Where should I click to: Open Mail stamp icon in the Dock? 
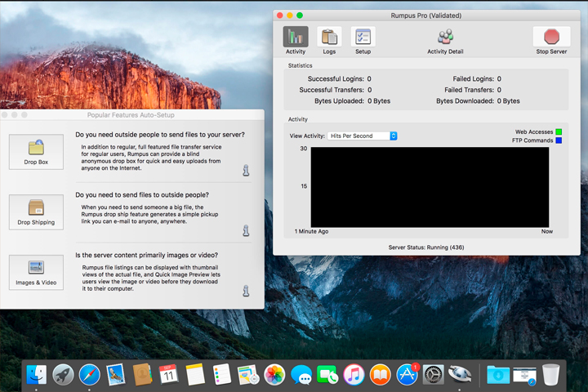[x=116, y=374]
